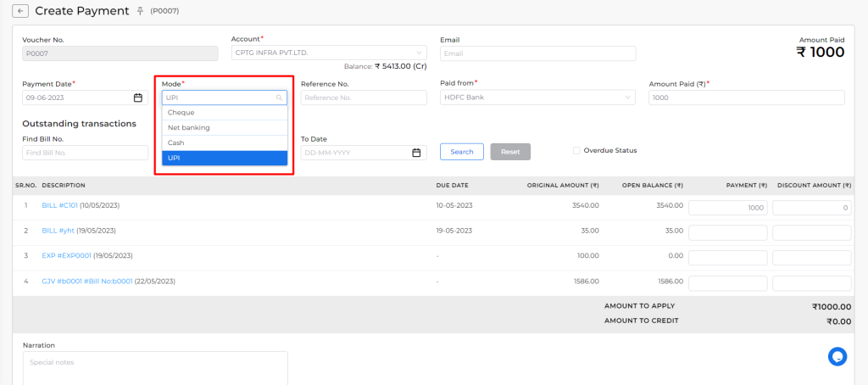
Task: Click the Voucher No. field P0007
Action: (120, 53)
